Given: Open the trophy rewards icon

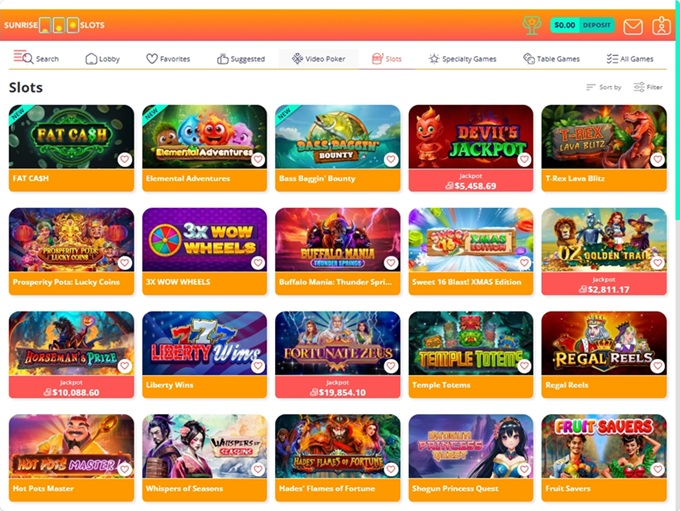Looking at the screenshot, I should pos(532,26).
